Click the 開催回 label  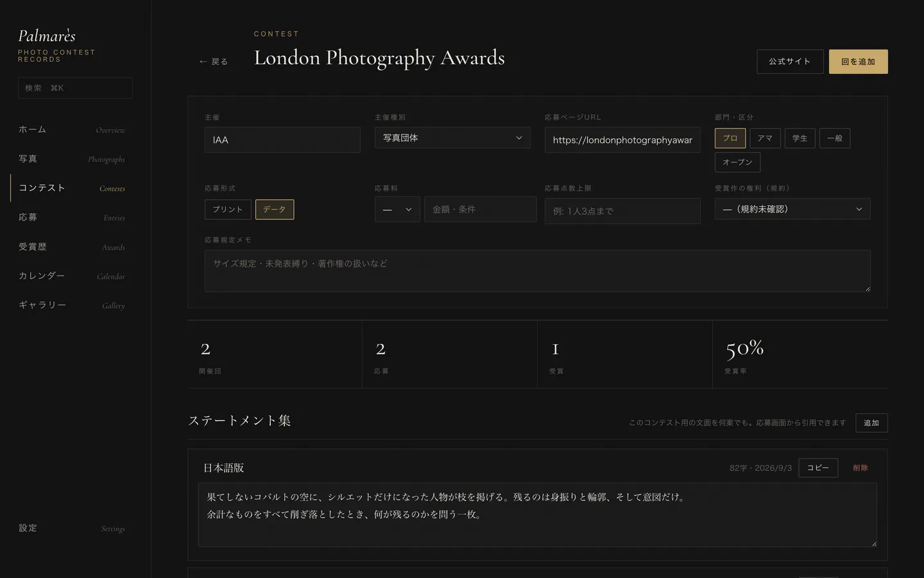210,371
